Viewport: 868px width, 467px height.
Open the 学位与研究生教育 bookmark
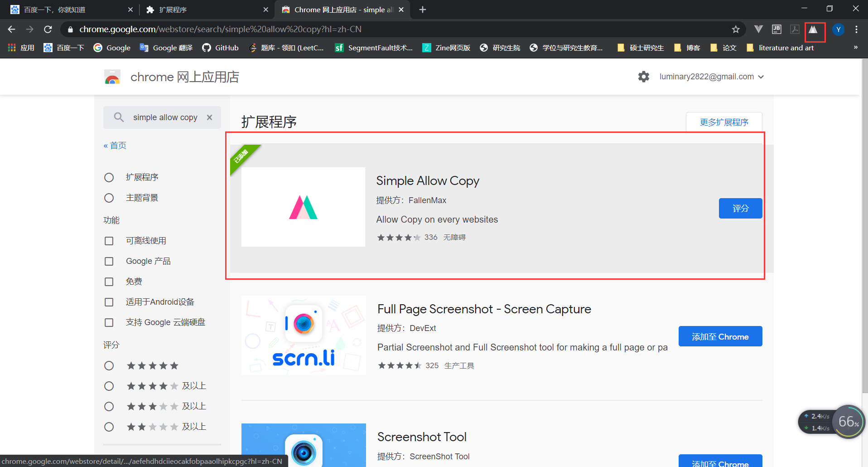[566, 48]
